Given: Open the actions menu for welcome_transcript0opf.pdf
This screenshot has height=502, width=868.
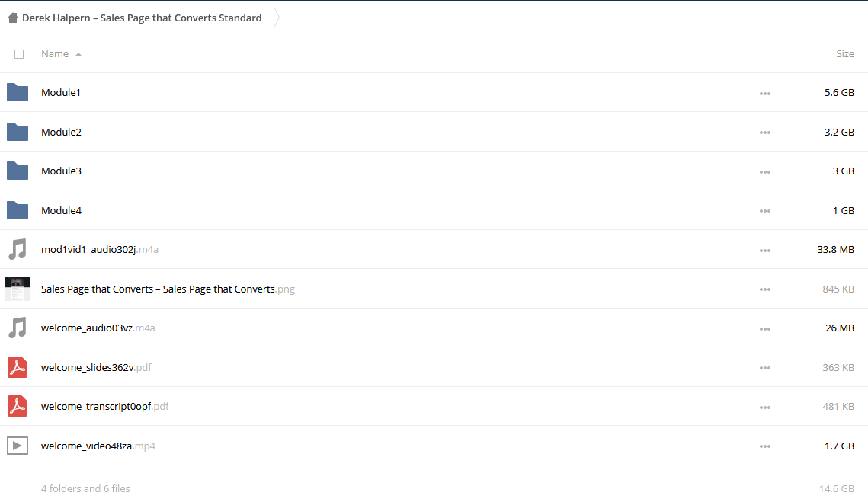Looking at the screenshot, I should pos(765,408).
